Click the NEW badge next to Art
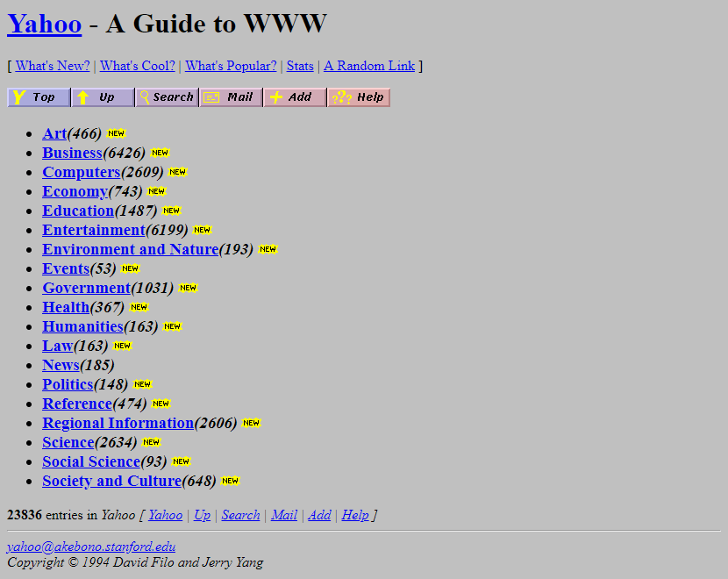The width and height of the screenshot is (728, 579). point(116,133)
